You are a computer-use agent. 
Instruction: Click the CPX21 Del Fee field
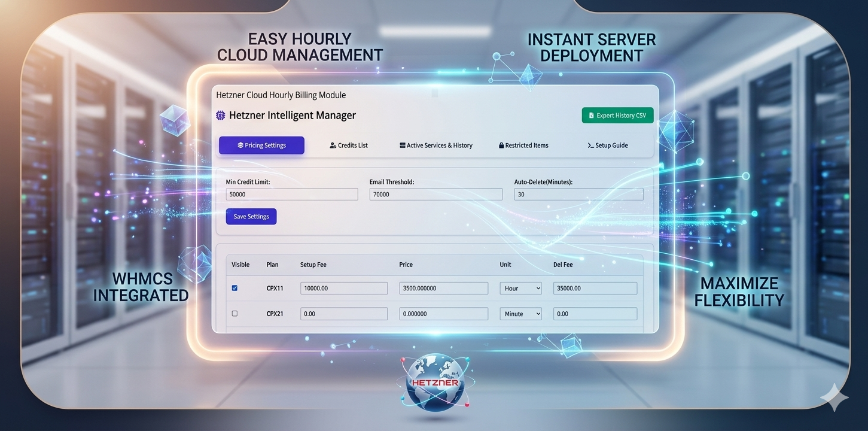(595, 314)
